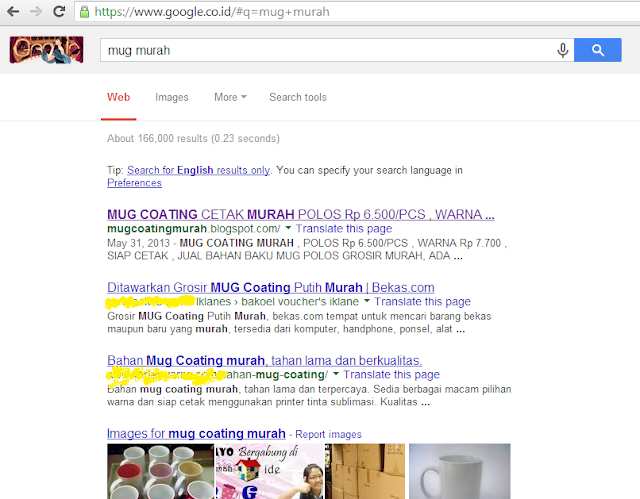Open 'MUG COATING CETAK MURAH POLOS' result
Image resolution: width=640 pixels, height=499 pixels.
(301, 214)
